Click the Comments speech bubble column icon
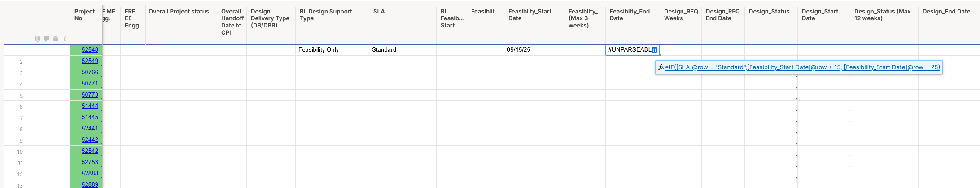980x188 pixels. [47, 39]
